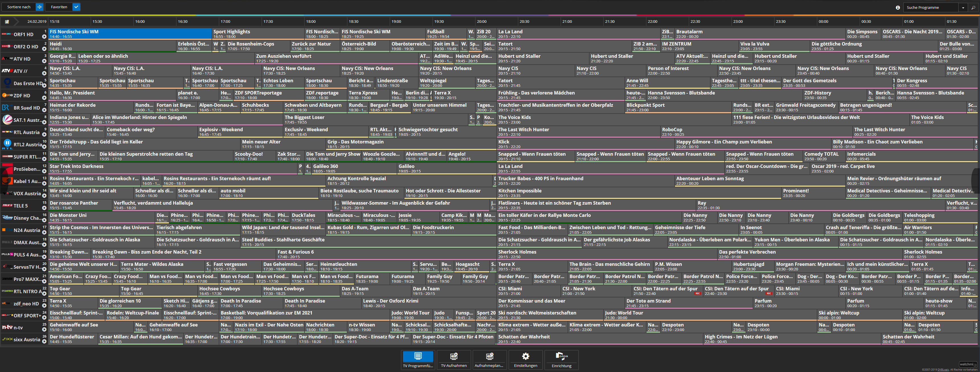Play ZDF HD channel via play icon
Screen dimensions: 980x372
point(44,98)
